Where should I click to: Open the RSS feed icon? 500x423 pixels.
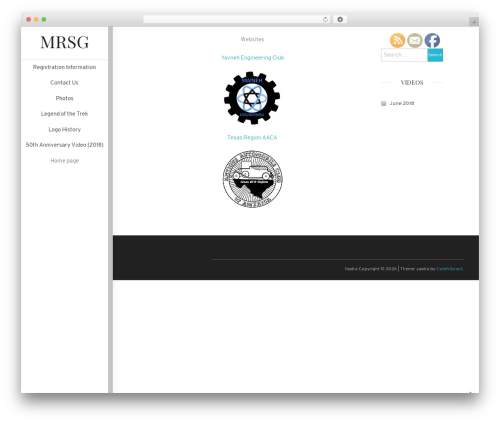(397, 40)
